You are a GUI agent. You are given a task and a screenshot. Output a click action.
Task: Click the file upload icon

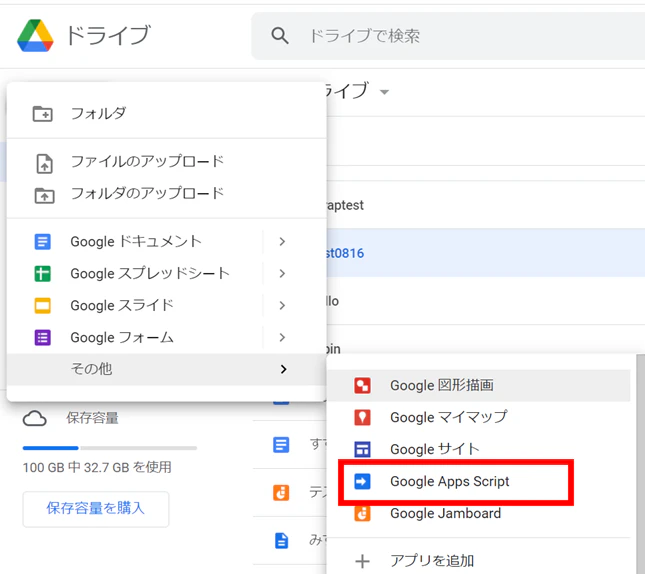tap(44, 163)
